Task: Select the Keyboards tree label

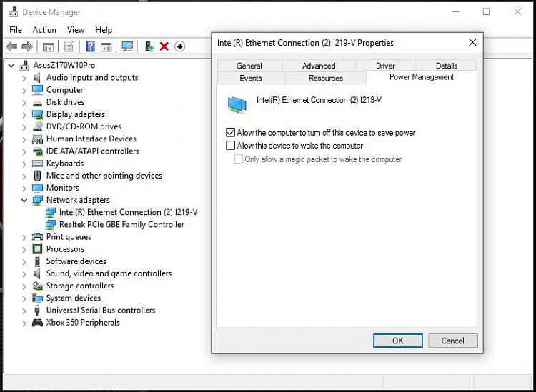Action: pos(65,164)
